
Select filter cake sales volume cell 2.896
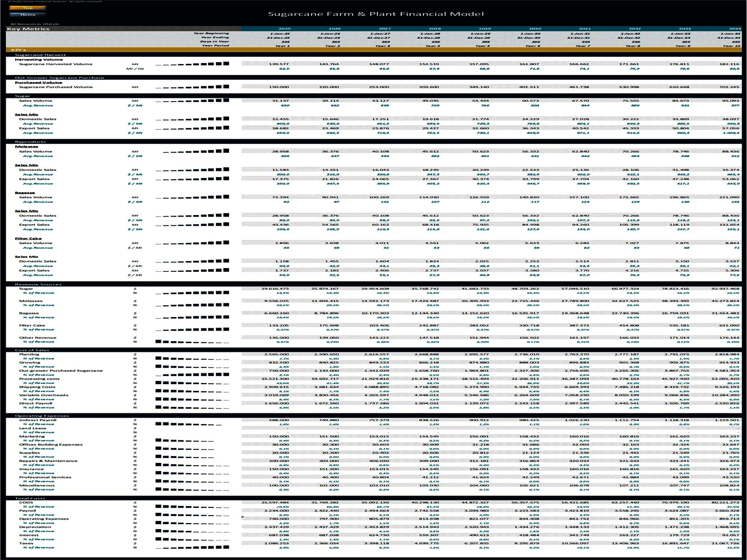click(282, 243)
